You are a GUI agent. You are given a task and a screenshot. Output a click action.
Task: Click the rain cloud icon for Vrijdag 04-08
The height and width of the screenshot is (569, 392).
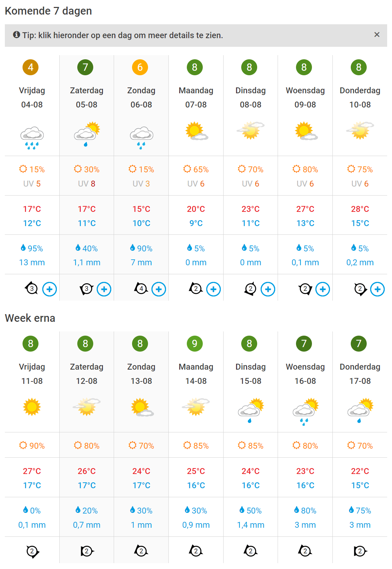pos(32,138)
